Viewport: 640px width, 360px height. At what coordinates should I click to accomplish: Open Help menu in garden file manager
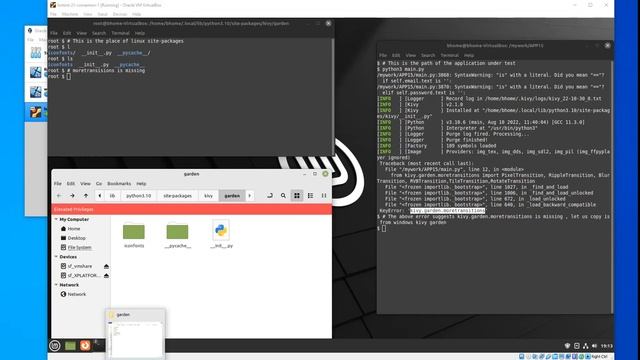click(x=141, y=184)
